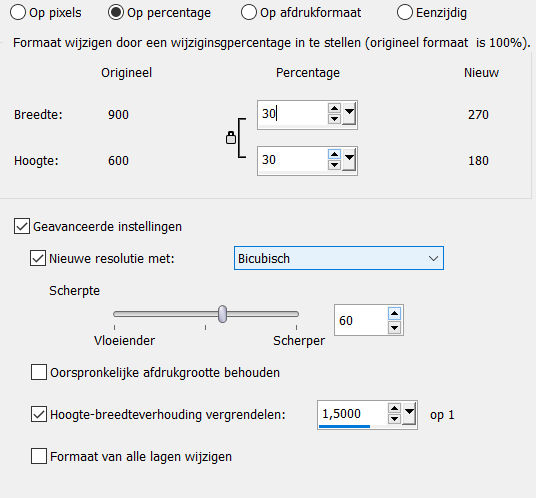Click the aspect ratio lock icon

(231, 138)
